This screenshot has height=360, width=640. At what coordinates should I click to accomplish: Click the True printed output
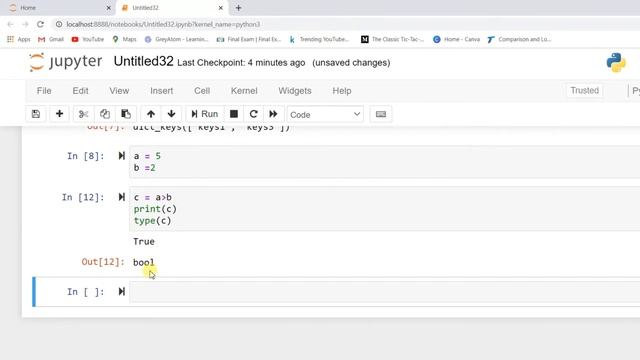click(144, 242)
